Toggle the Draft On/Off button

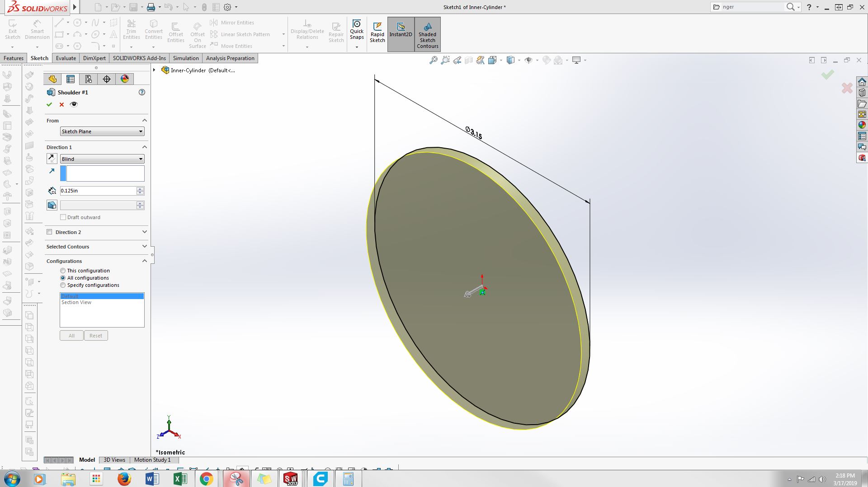[x=52, y=205]
